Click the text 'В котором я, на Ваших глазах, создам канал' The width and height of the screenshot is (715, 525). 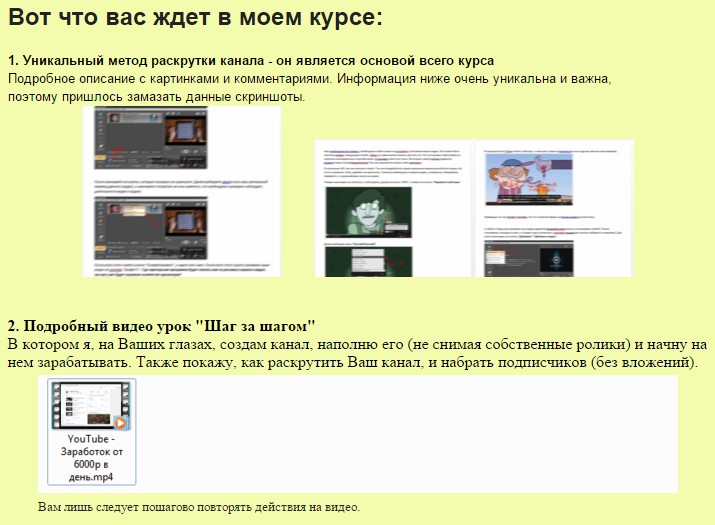tap(160, 344)
